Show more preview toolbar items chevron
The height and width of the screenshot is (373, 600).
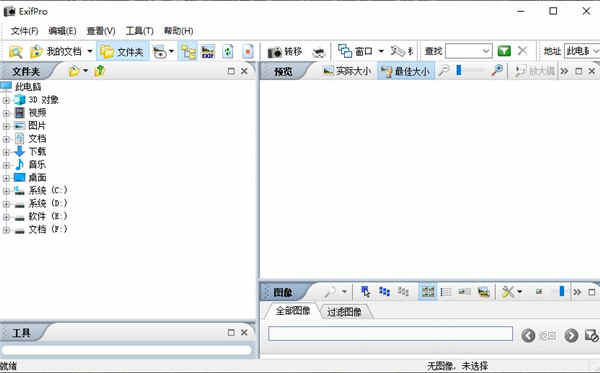pos(564,71)
